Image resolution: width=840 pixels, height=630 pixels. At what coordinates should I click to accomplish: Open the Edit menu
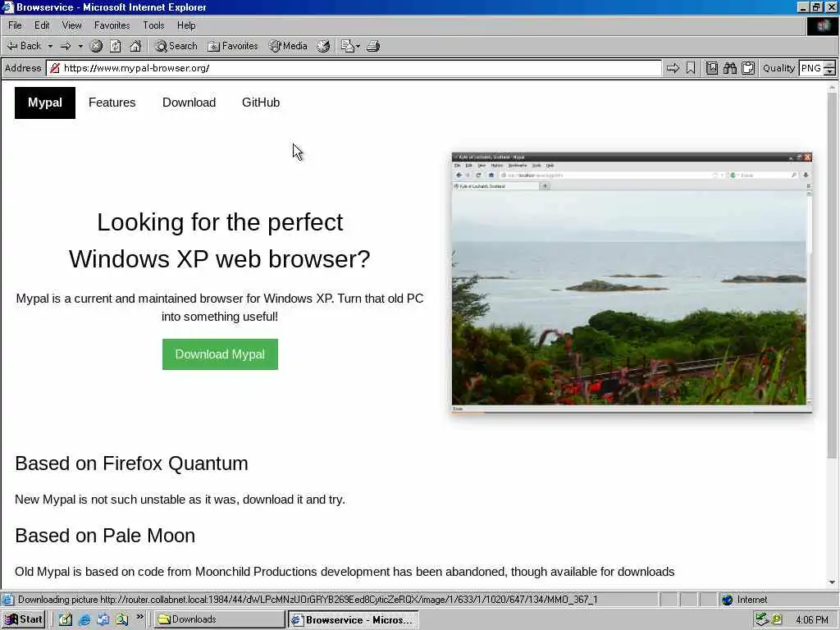pos(42,25)
